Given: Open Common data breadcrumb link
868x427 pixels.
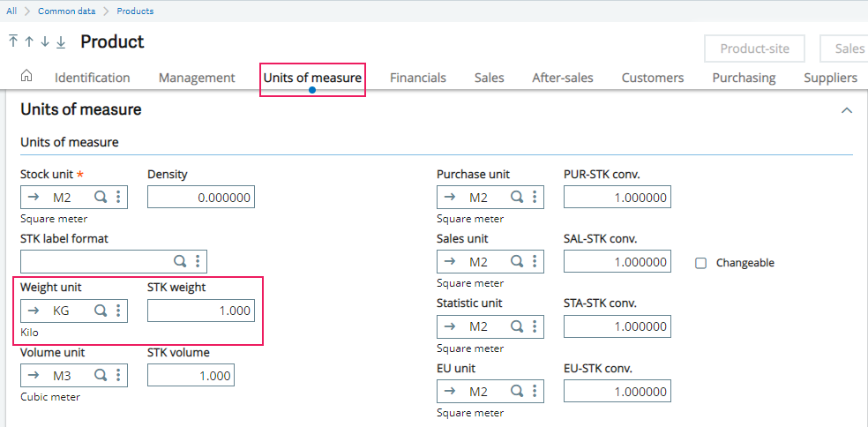Looking at the screenshot, I should click(x=67, y=11).
